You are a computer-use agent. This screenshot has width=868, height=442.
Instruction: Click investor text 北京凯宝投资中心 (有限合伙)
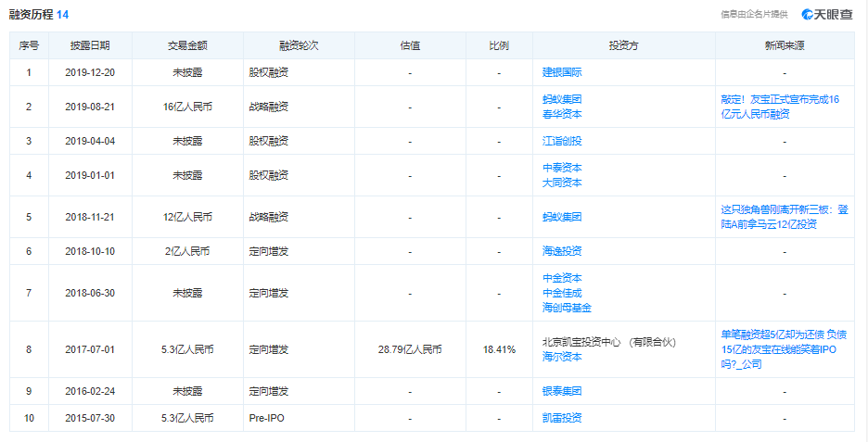click(609, 343)
